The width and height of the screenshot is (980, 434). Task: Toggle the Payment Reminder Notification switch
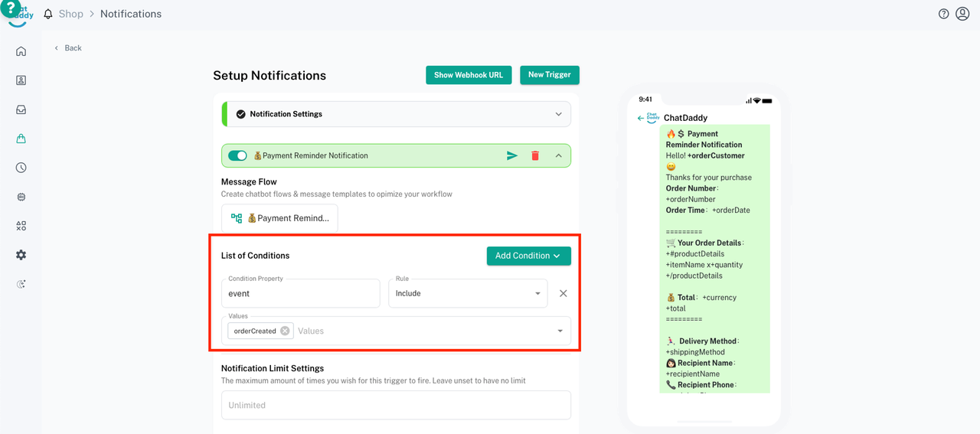(237, 155)
